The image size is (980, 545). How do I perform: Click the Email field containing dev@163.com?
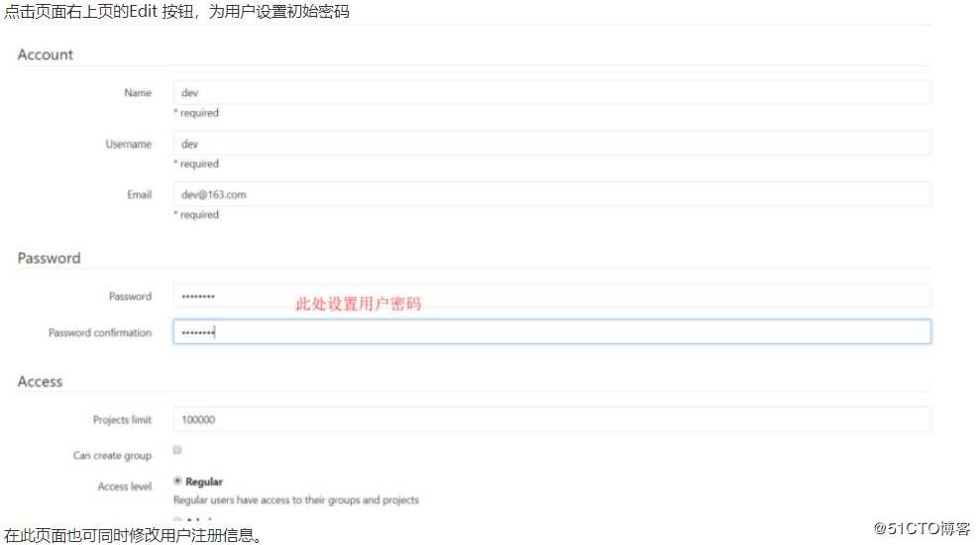coord(552,194)
